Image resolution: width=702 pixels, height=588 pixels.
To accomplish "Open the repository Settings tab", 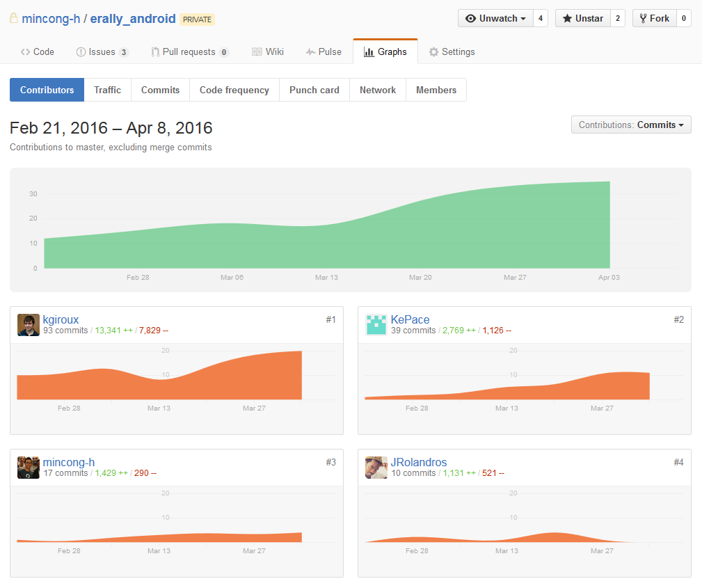I will (452, 52).
